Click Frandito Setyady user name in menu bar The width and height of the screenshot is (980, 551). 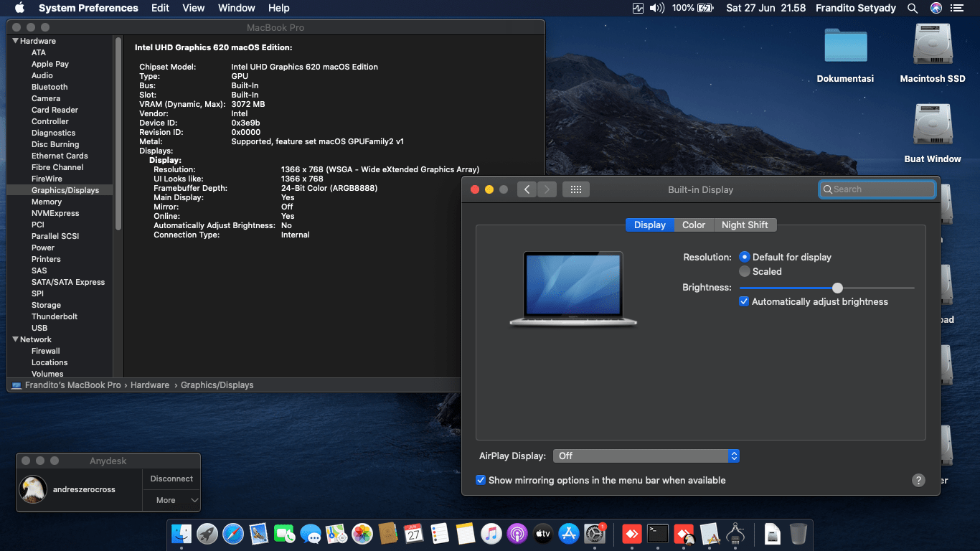click(855, 8)
